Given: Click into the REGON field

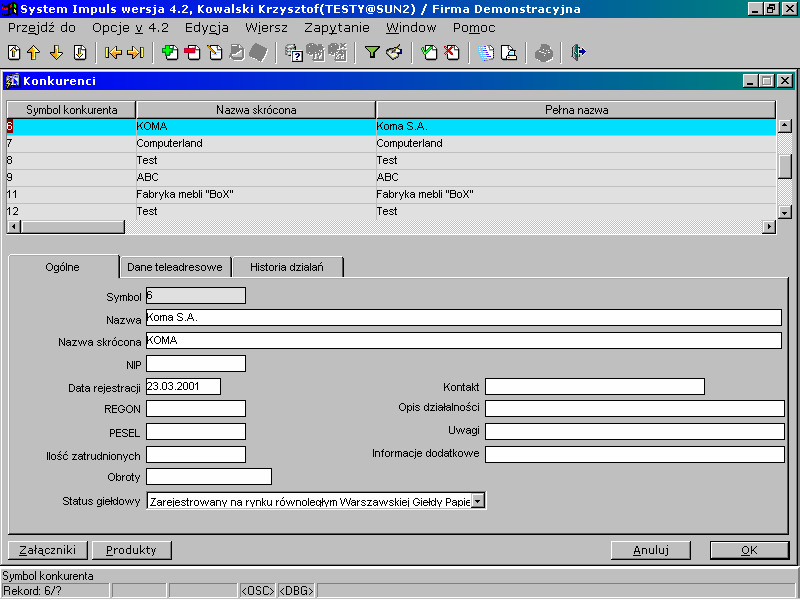Looking at the screenshot, I should [196, 409].
